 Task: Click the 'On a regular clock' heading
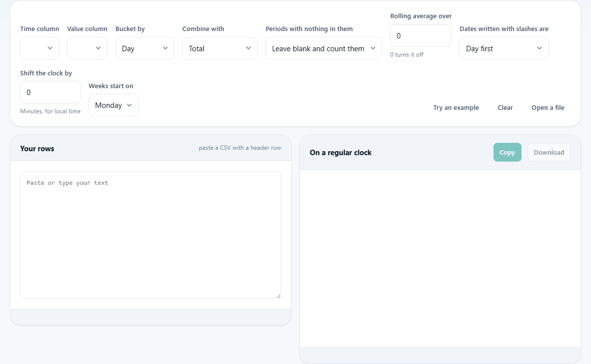click(341, 153)
